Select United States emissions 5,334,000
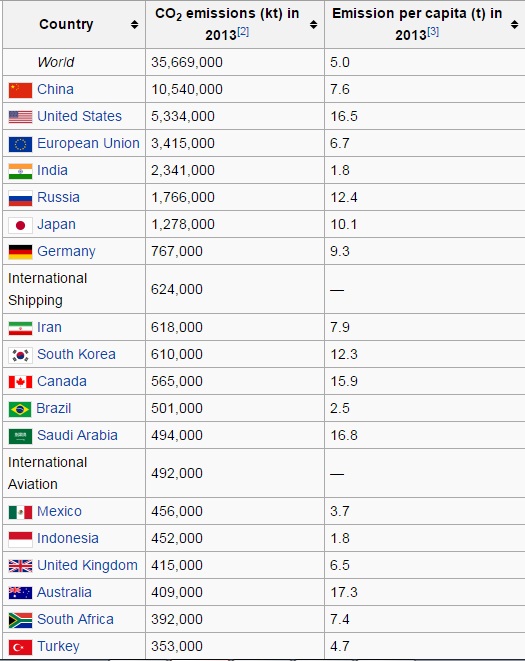Viewport: 525px width, 661px height. [x=183, y=116]
